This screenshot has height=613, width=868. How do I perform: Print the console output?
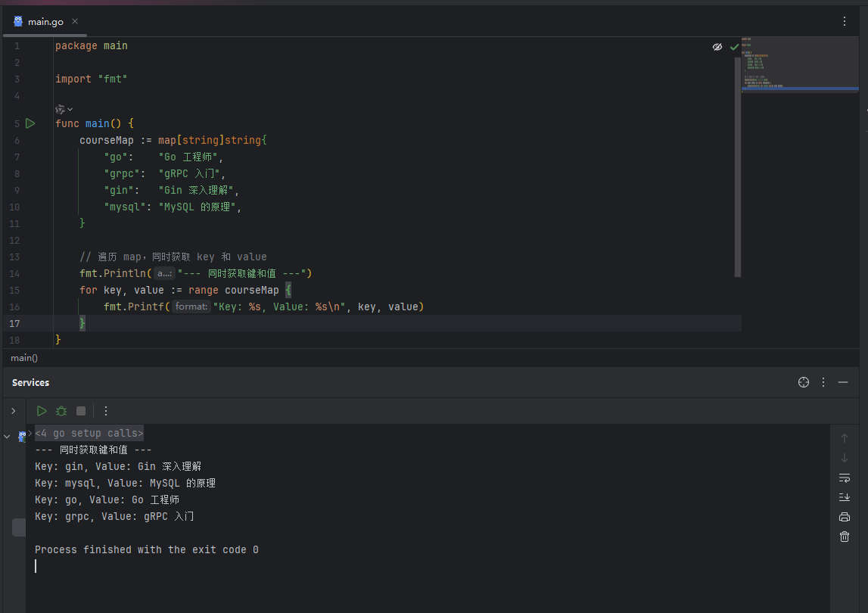pos(845,517)
